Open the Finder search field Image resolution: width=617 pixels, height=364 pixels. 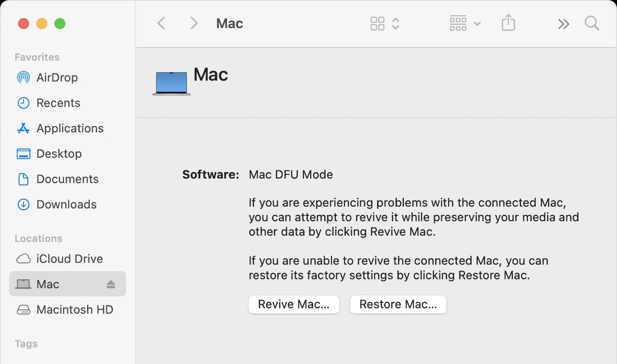[x=592, y=23]
